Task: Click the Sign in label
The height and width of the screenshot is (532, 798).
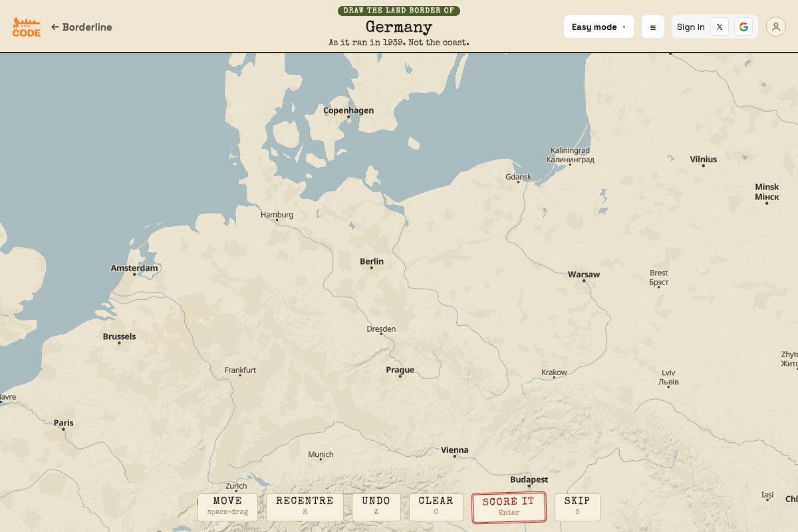Action: tap(691, 27)
